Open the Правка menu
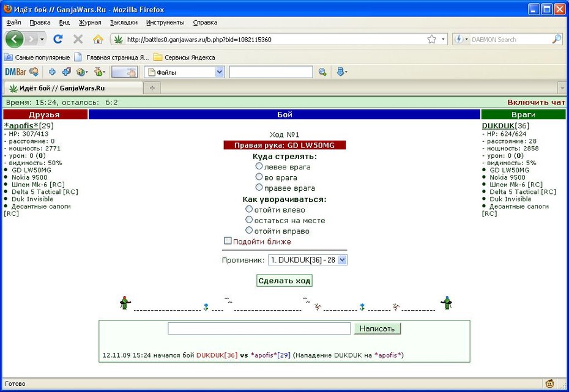This screenshot has width=569, height=392. pyautogui.click(x=40, y=22)
